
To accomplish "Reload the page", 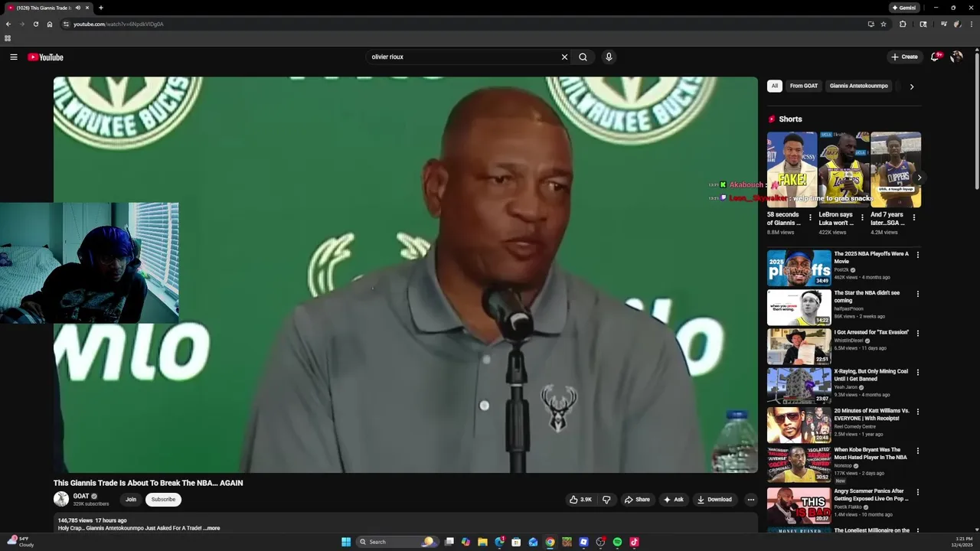I will click(x=35, y=24).
